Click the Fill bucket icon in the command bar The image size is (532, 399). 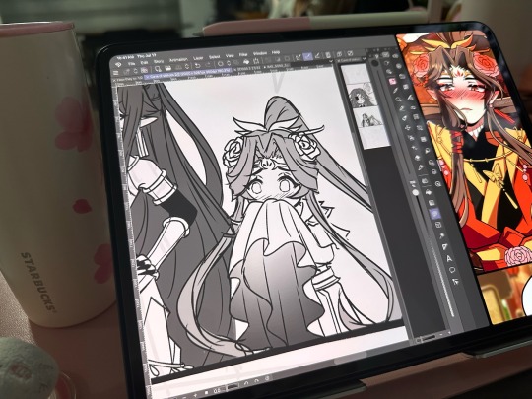point(246,62)
